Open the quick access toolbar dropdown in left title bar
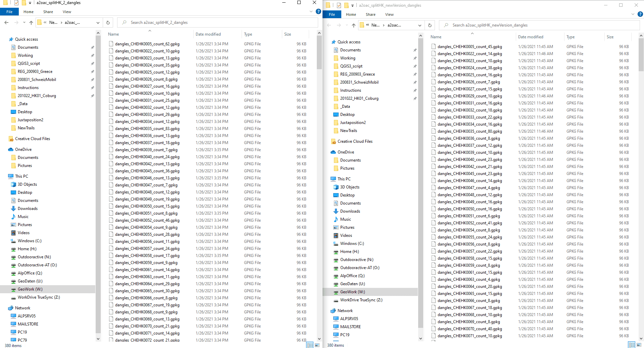The image size is (644, 348). coord(30,3)
